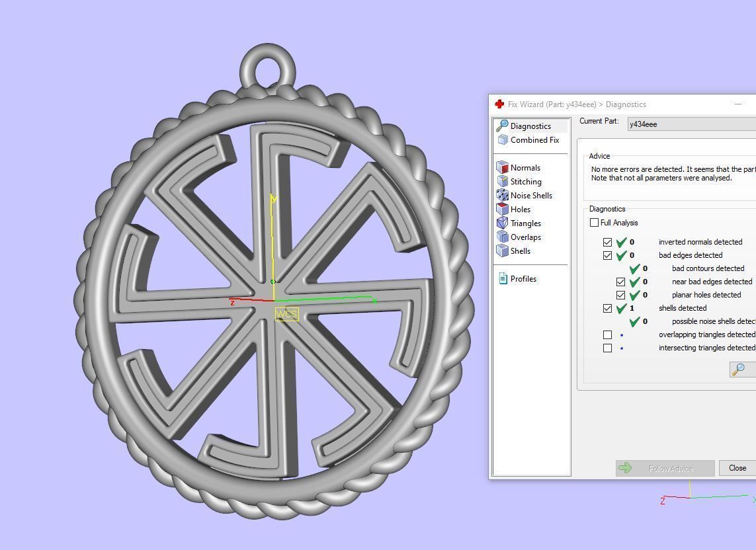
Task: Enable overlapping triangles detected checkbox
Action: (x=607, y=334)
